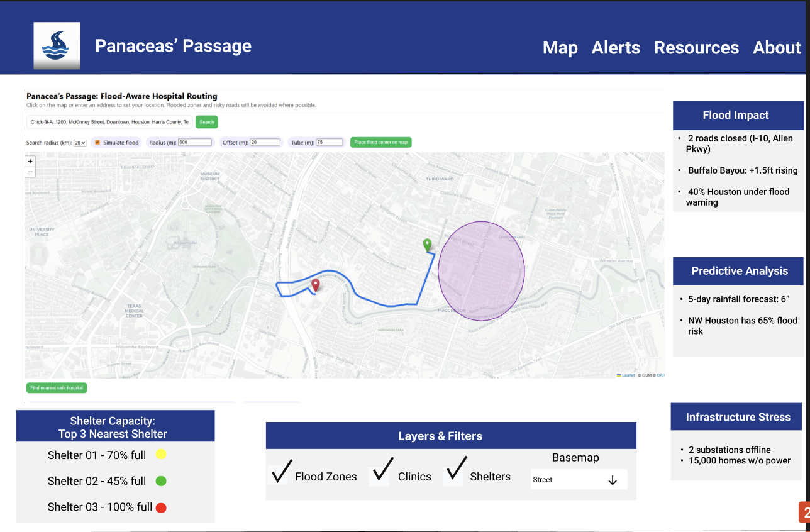The height and width of the screenshot is (532, 810).
Task: Click '5-day rainfall forecast: 6"' text
Action: [738, 299]
